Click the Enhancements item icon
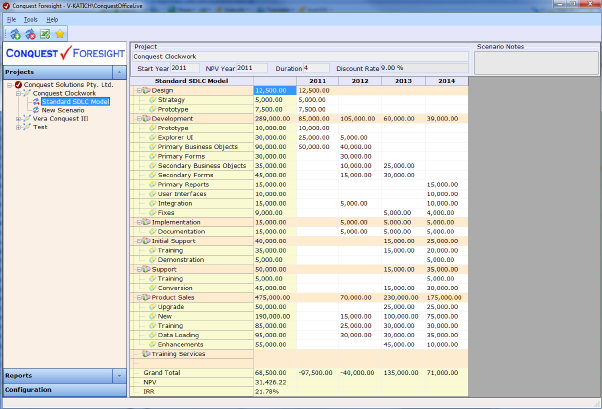Viewport: 602px width, 409px height. pyautogui.click(x=152, y=344)
